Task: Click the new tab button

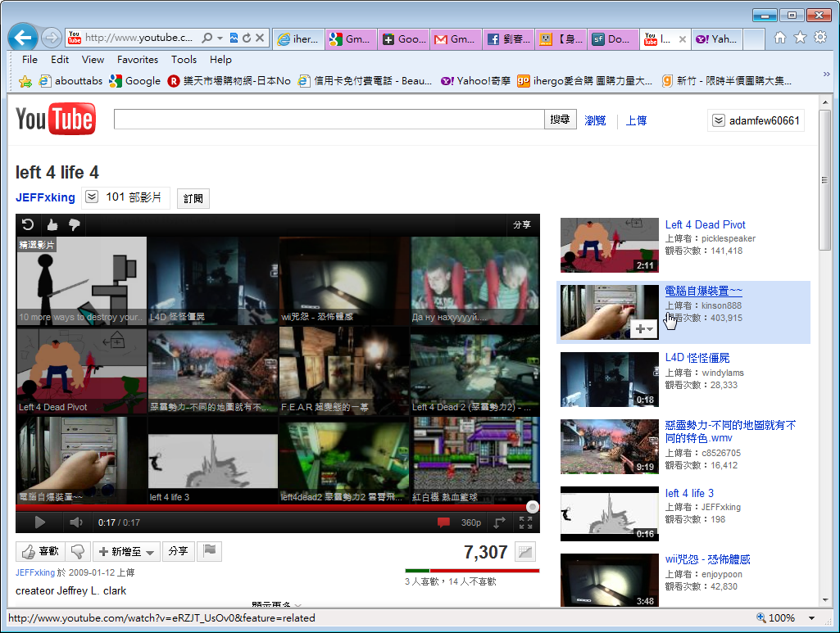Action: click(754, 39)
